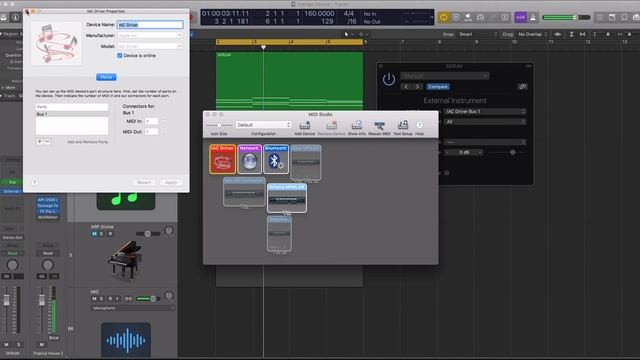The image size is (640, 360).
Task: Select Bus 1 in the Ports list
Action: click(72, 114)
